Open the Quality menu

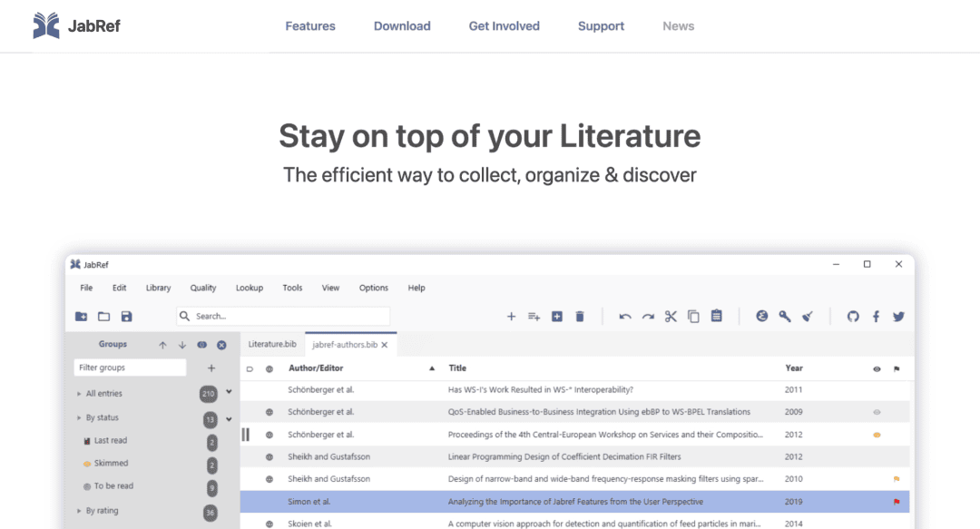(203, 288)
